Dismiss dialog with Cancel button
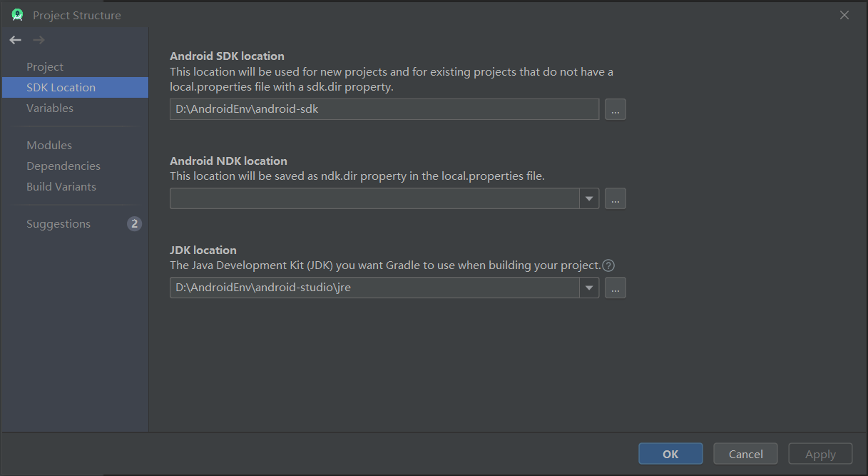This screenshot has height=476, width=868. (746, 454)
